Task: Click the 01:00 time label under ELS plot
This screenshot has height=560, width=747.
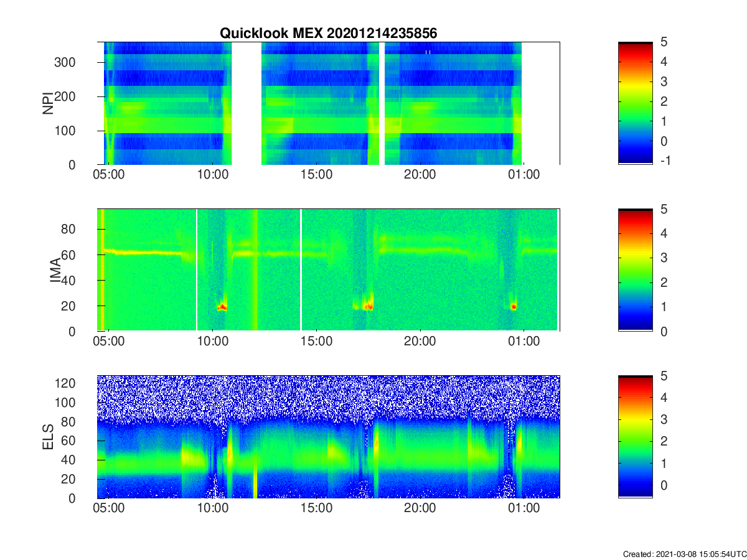Action: tap(524, 510)
